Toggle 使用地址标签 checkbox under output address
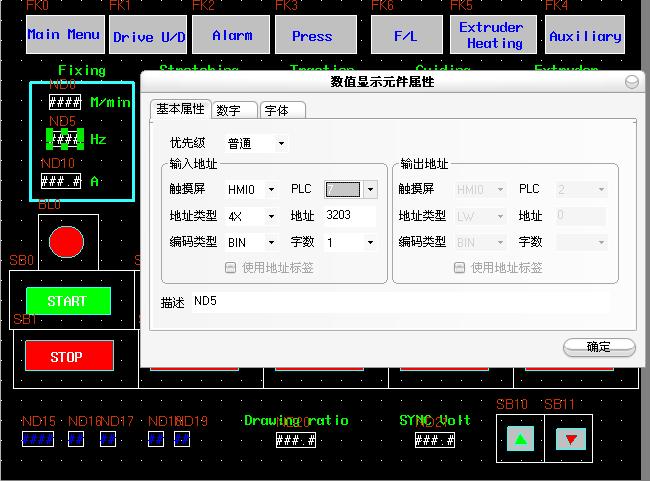Screen dimensions: 650x481 (x=460, y=268)
